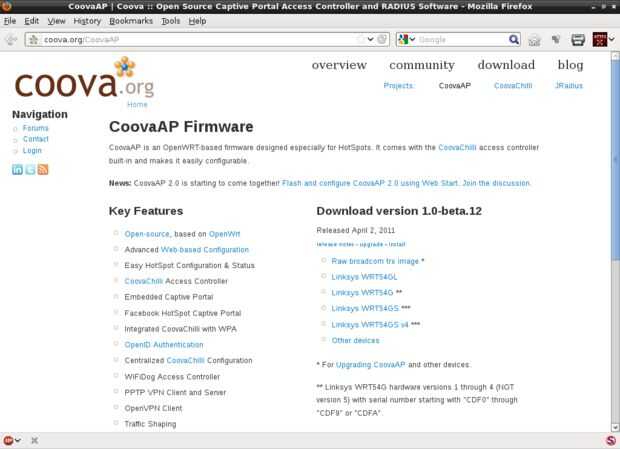
Task: Click the dark red add-on toolbar icon
Action: pyautogui.click(x=599, y=40)
